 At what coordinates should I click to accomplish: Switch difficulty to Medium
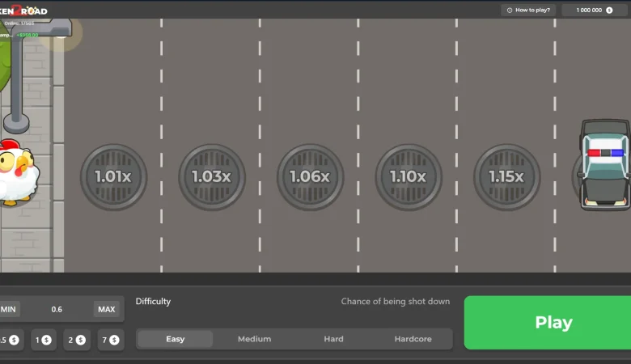[254, 339]
